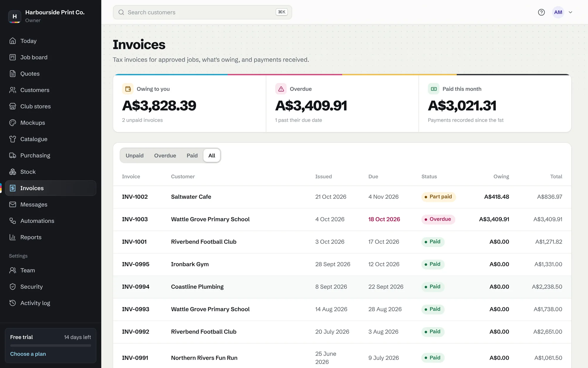Click the Purchasing truck icon
The width and height of the screenshot is (588, 368).
(x=13, y=155)
